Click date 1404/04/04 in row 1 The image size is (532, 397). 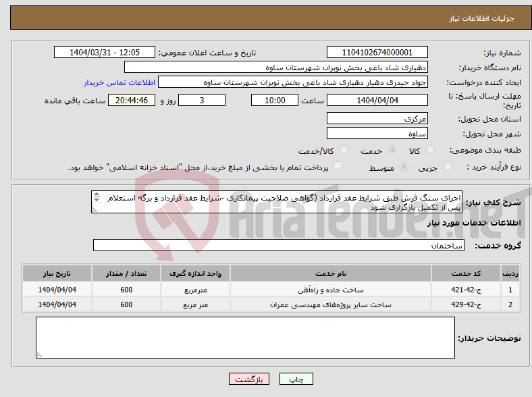coord(57,290)
